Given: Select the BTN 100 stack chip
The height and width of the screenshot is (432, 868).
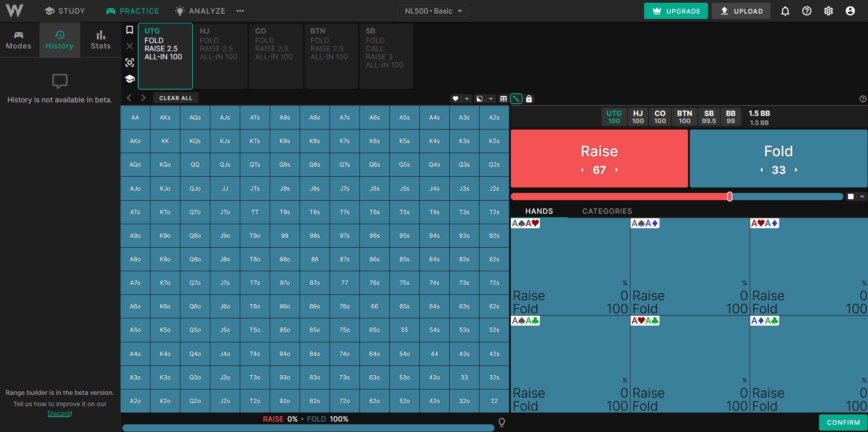Looking at the screenshot, I should (x=684, y=117).
